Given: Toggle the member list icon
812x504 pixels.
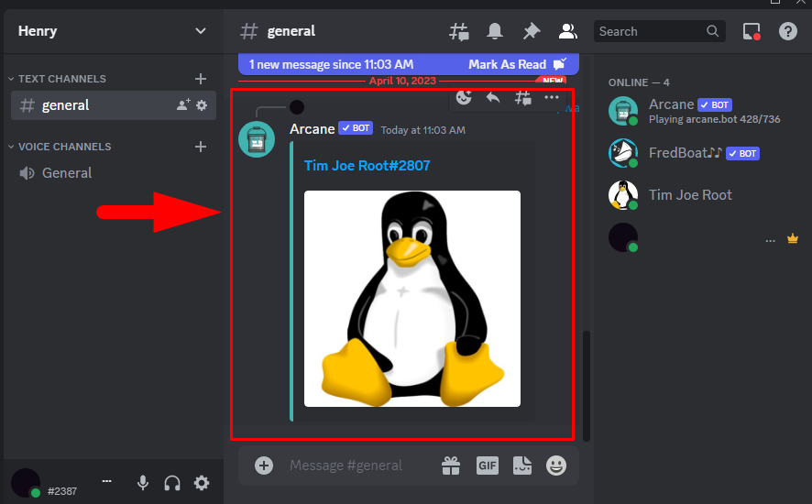Looking at the screenshot, I should [x=567, y=31].
